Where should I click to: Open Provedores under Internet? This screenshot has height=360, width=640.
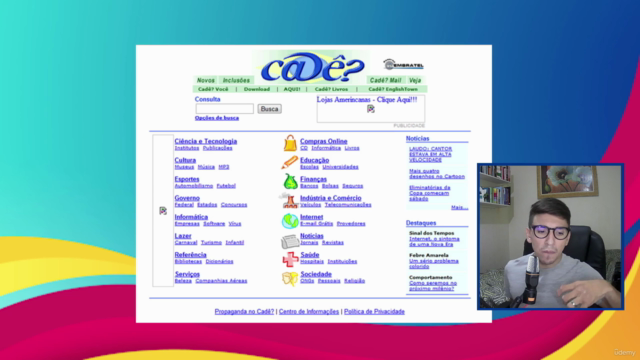click(x=351, y=224)
